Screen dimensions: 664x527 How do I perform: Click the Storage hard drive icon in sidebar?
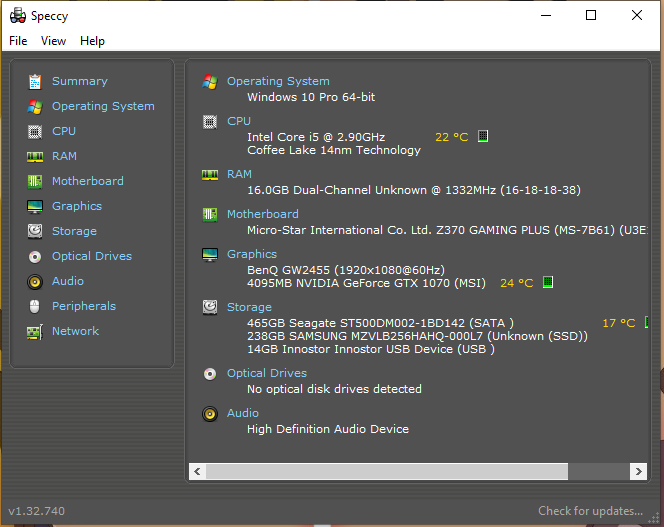tap(35, 231)
